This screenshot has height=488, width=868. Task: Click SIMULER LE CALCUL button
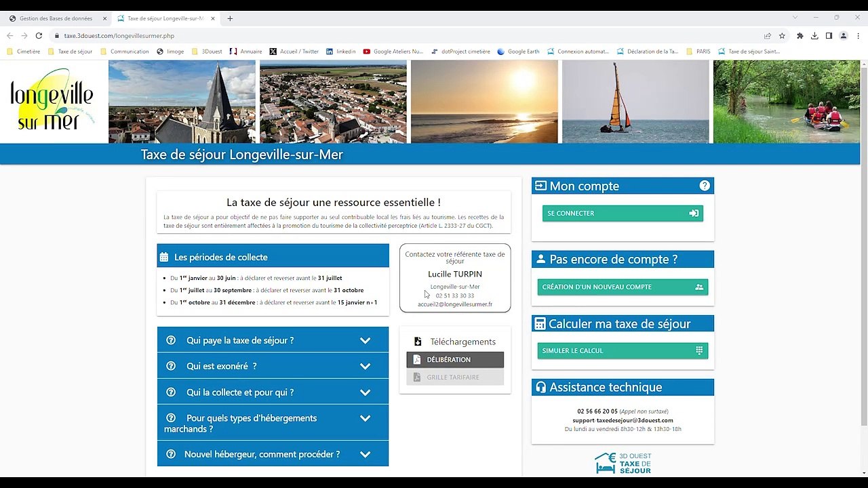[623, 350]
